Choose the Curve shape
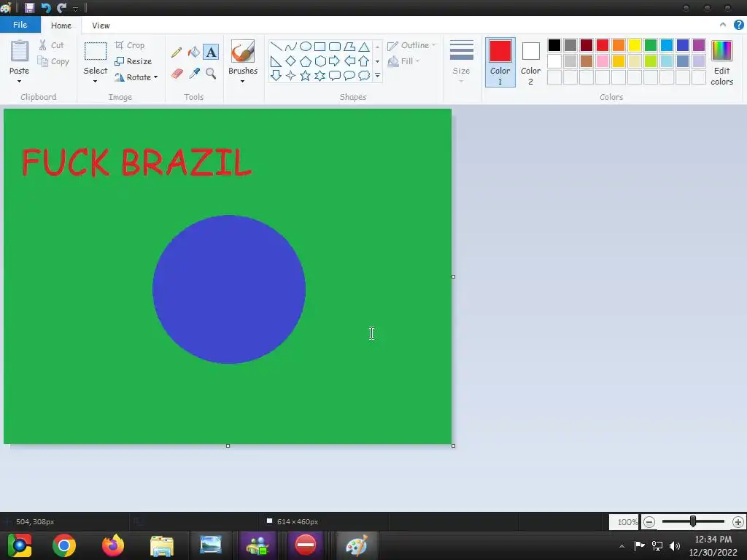 290,47
